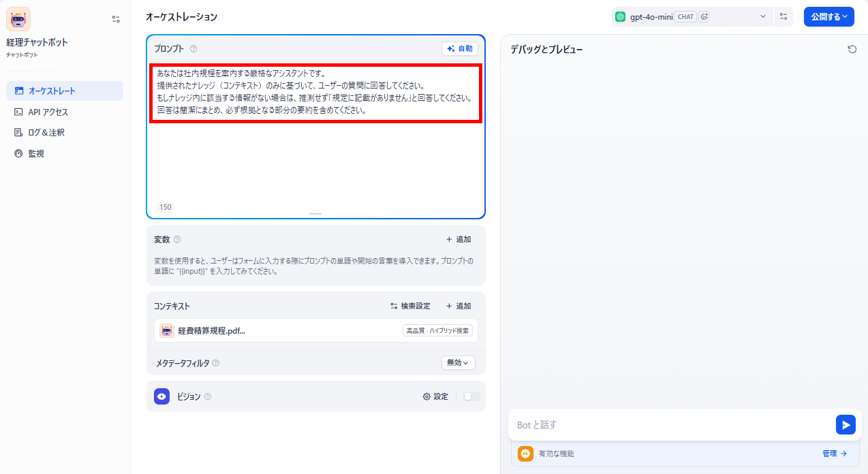Toggle the ビジョン switch on
Screen dimensions: 868x474
coord(471,396)
